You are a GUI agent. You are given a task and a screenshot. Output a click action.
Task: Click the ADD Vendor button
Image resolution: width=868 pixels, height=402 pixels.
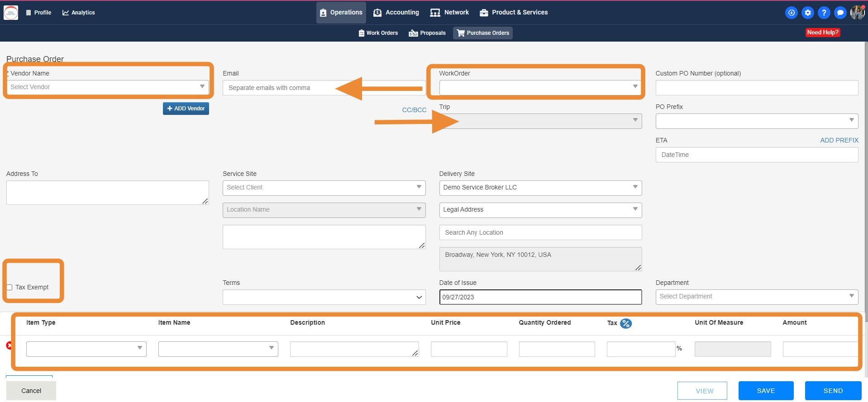pyautogui.click(x=186, y=109)
